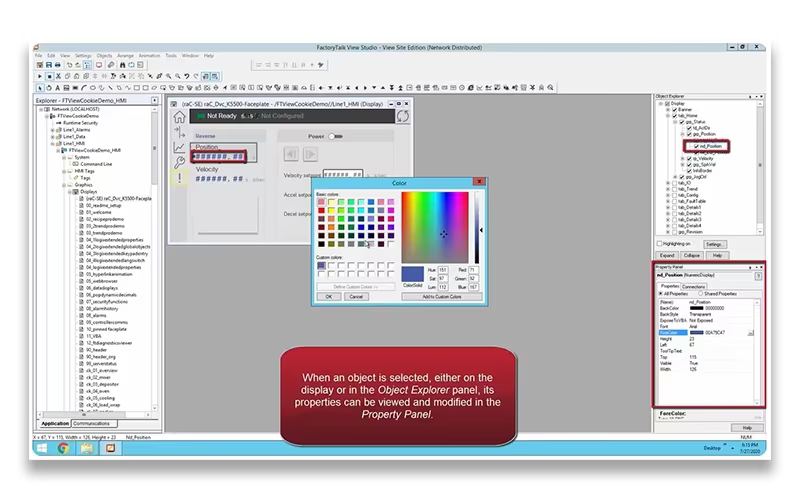Select the Arc drawing tool
Screen dimensions: 800x500
(x=84, y=88)
